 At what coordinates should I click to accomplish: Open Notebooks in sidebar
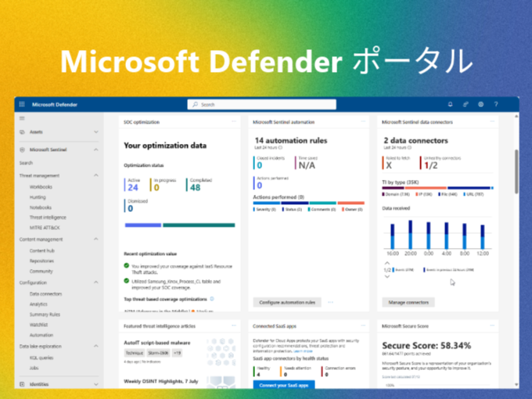[41, 207]
